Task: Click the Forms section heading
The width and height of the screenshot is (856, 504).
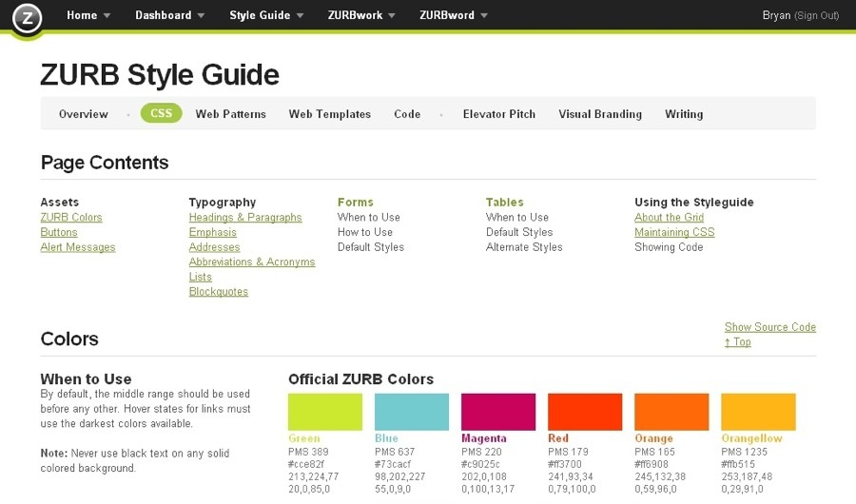Action: [x=356, y=202]
